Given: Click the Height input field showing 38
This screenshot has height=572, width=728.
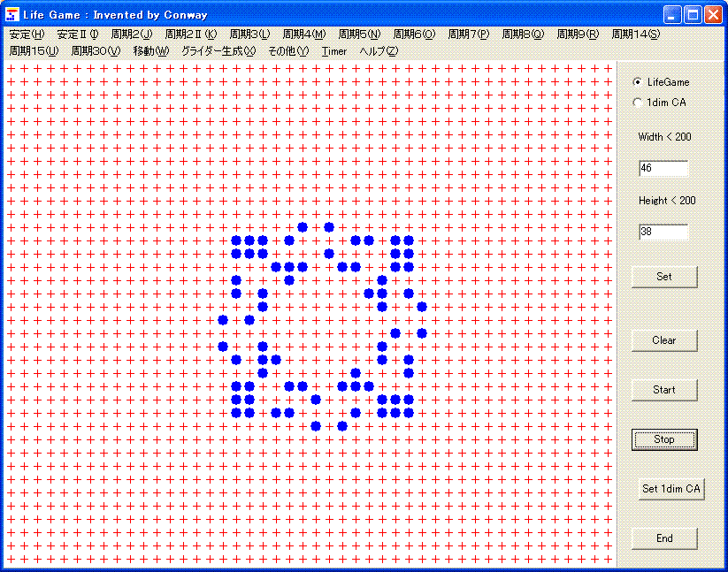Looking at the screenshot, I should point(663,232).
